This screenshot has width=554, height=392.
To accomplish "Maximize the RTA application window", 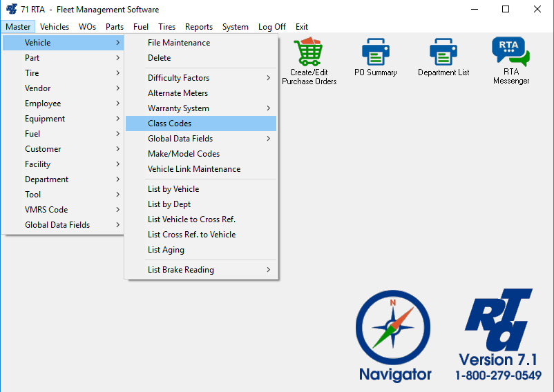I will point(506,10).
